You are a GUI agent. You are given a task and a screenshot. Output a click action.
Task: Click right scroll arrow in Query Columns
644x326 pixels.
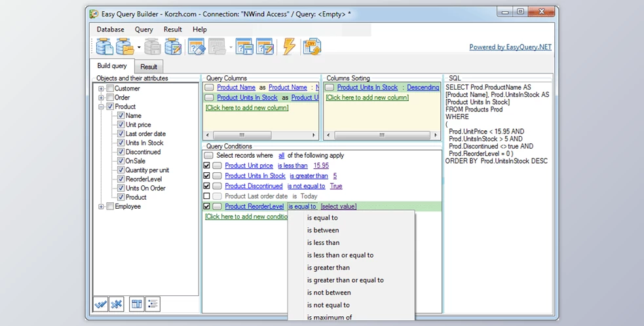[314, 135]
